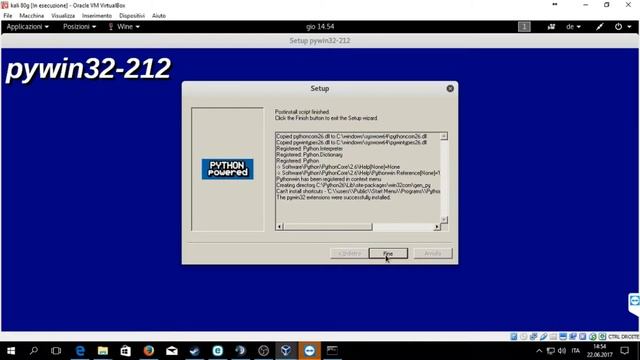
Task: Click the clock 'gio 14.54' in top bar
Action: click(320, 27)
